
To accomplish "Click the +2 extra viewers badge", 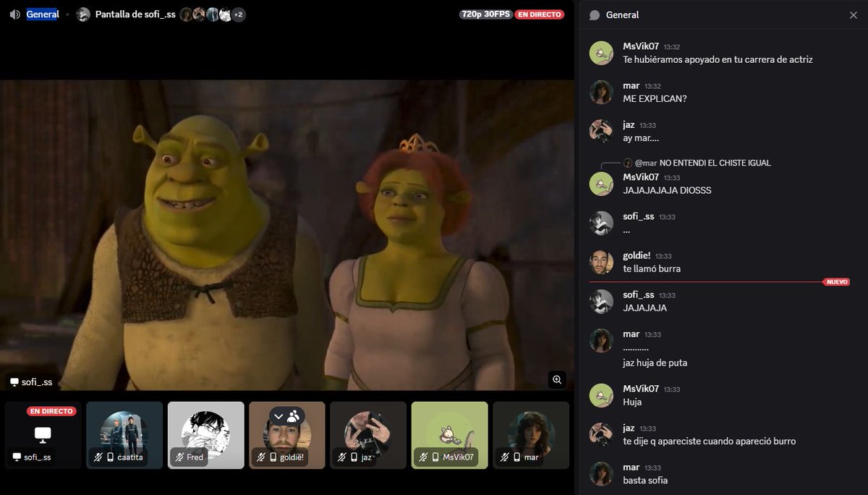I will click(238, 14).
